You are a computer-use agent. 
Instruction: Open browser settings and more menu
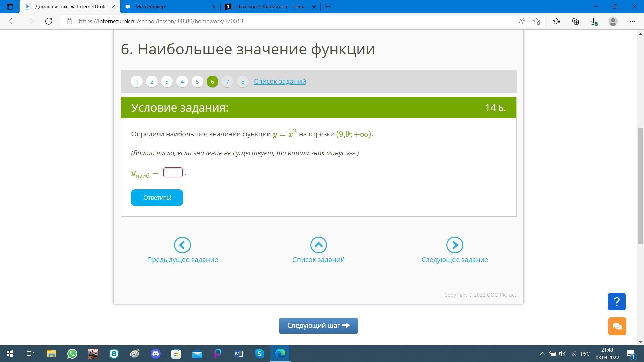click(x=632, y=21)
